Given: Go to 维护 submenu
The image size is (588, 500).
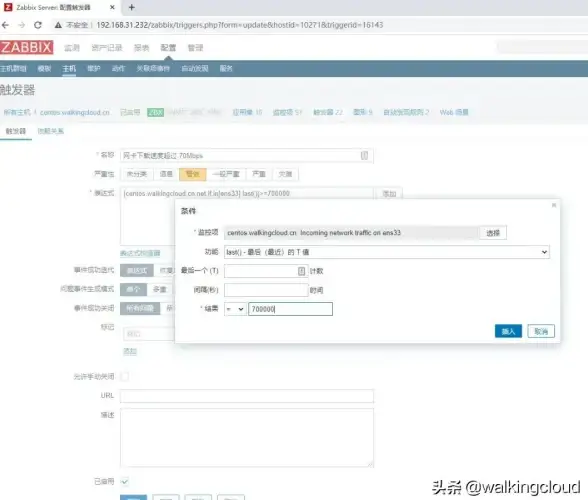Looking at the screenshot, I should click(94, 69).
